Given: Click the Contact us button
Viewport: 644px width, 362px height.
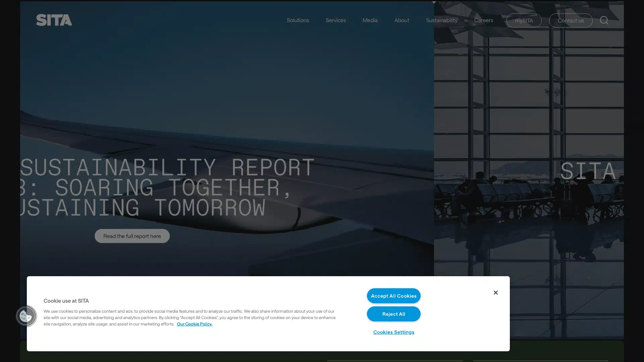Looking at the screenshot, I should (x=571, y=20).
